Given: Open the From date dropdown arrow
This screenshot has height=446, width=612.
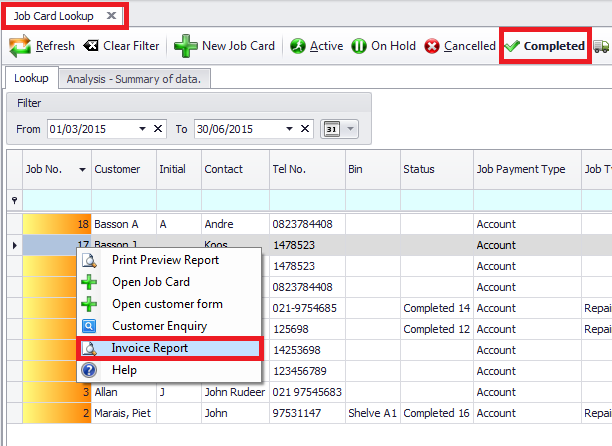Looking at the screenshot, I should pyautogui.click(x=142, y=129).
